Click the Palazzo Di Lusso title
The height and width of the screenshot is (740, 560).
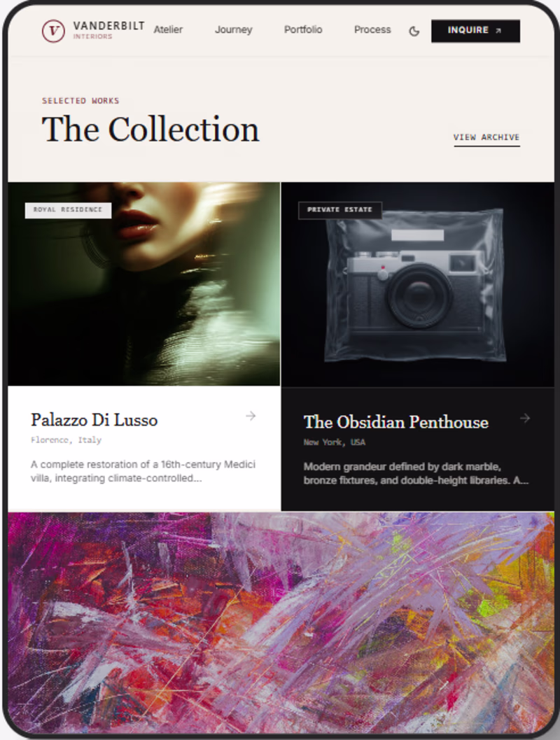point(94,420)
